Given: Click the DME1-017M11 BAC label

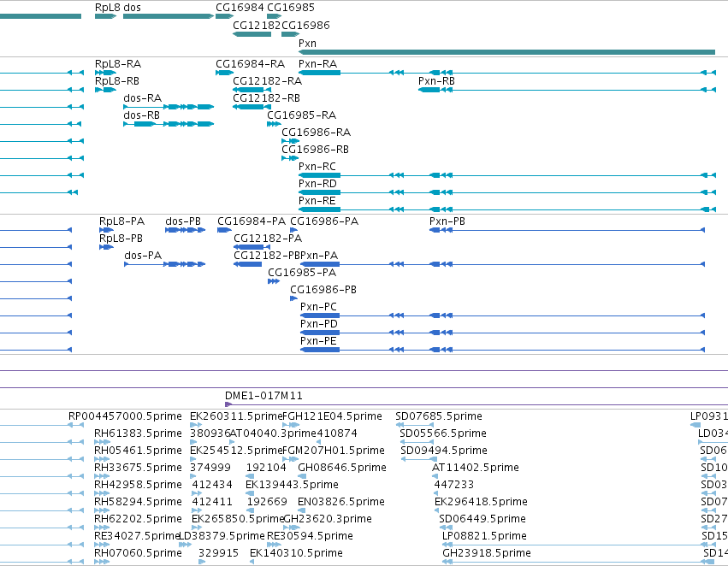Looking at the screenshot, I should pos(263,396).
